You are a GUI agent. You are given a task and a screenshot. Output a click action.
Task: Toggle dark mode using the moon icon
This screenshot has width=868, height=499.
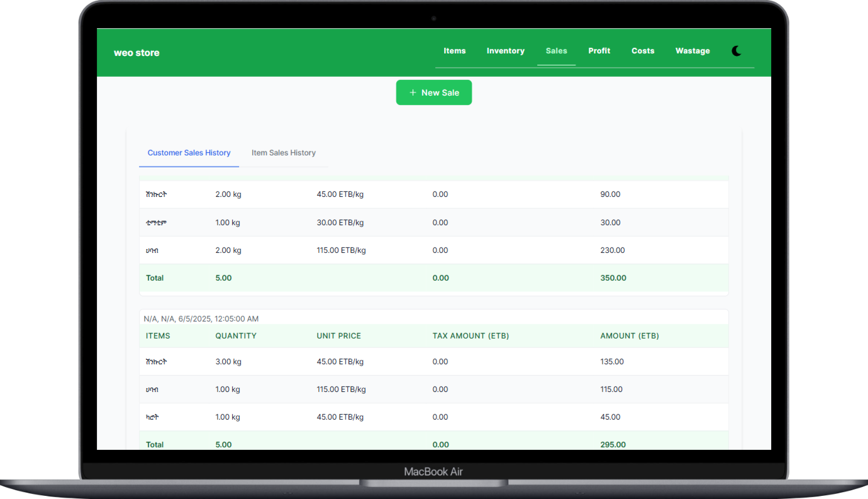tap(736, 51)
